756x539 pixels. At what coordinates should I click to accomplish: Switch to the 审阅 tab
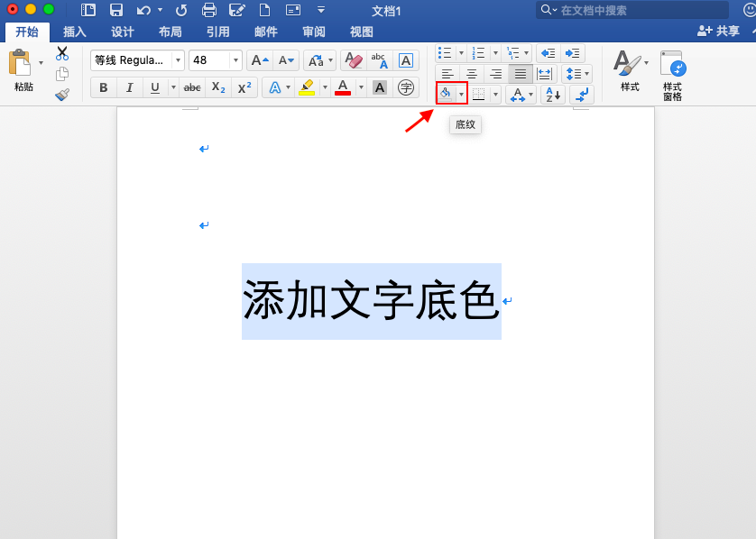(314, 32)
